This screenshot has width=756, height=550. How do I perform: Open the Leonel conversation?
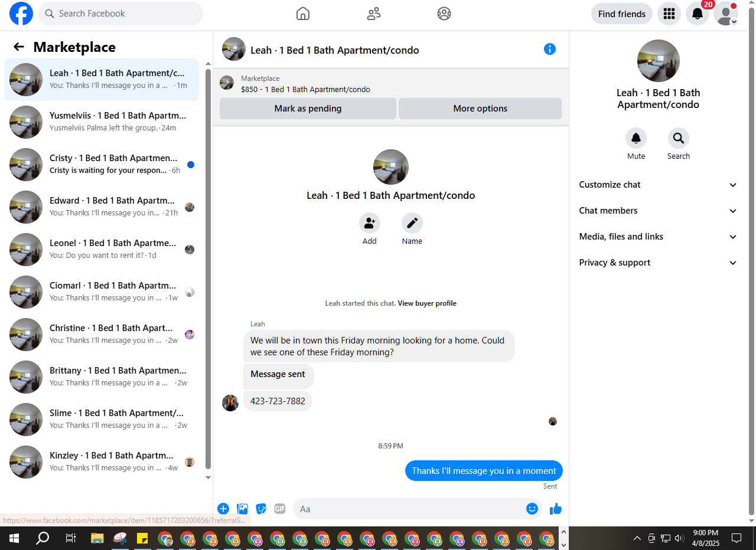(102, 250)
